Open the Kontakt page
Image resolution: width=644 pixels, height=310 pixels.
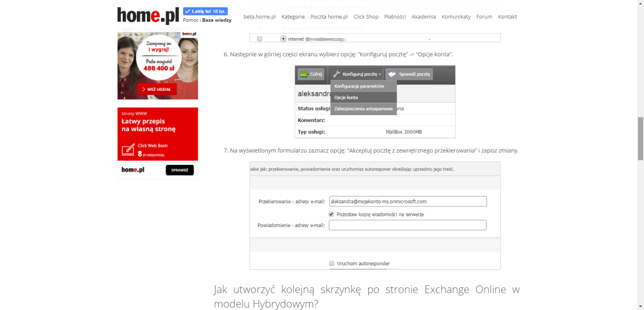[x=508, y=17]
